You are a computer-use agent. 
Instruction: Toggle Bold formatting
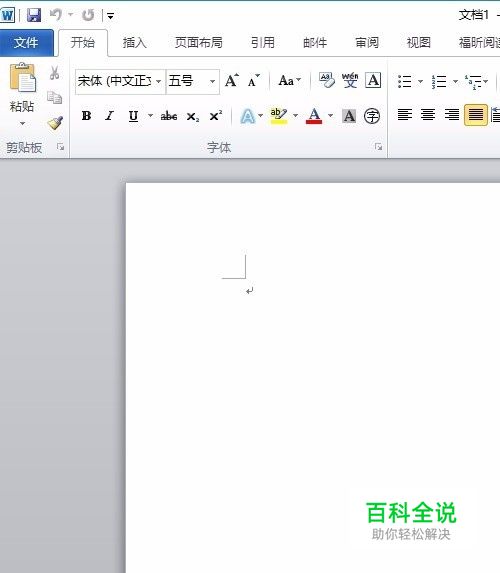tap(86, 116)
